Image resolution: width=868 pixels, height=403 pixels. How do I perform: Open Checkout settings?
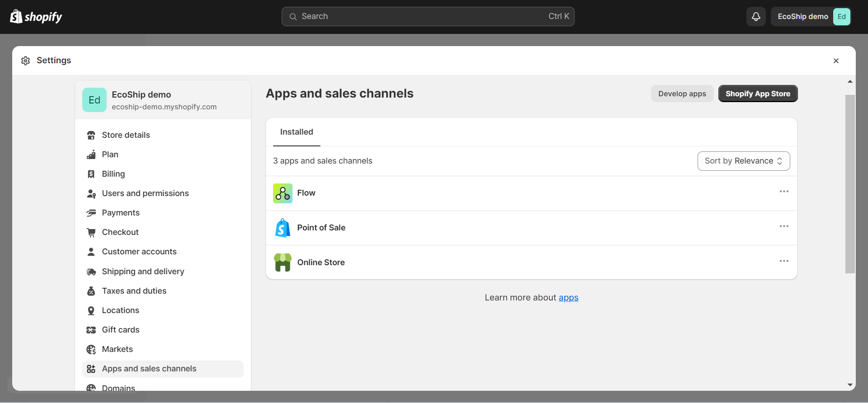coord(163,232)
